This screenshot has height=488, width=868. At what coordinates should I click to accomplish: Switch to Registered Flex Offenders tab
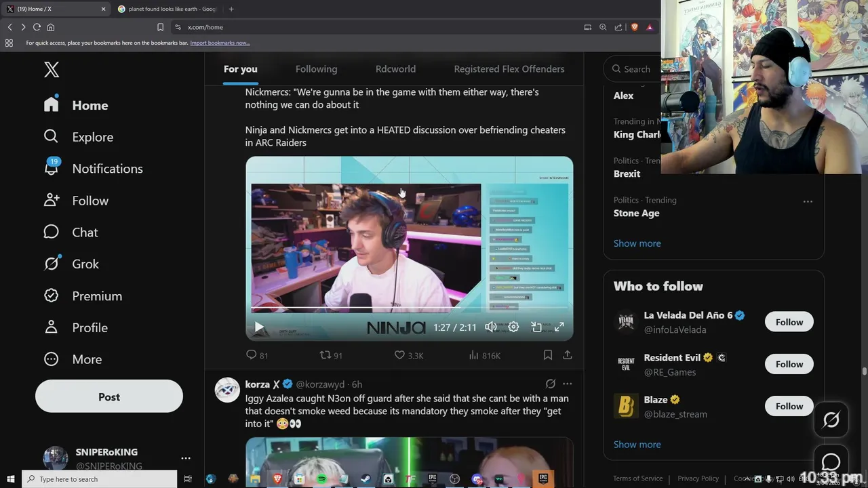pos(509,69)
